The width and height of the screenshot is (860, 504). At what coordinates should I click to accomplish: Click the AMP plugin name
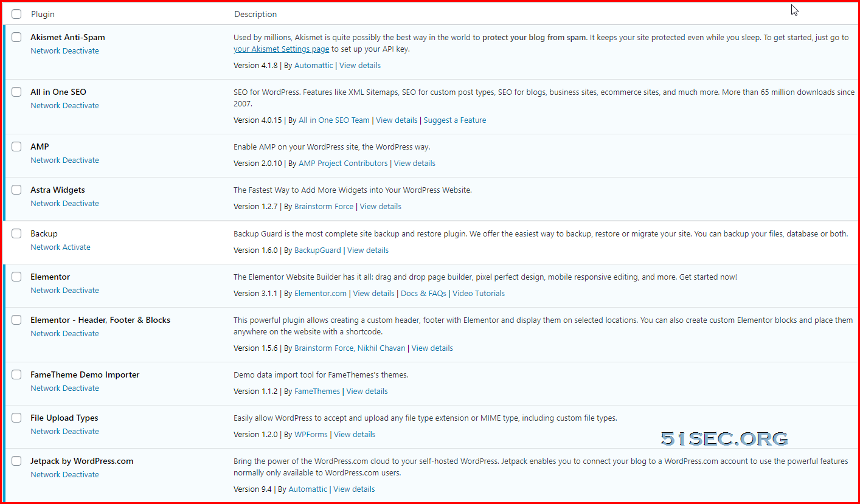click(x=40, y=147)
